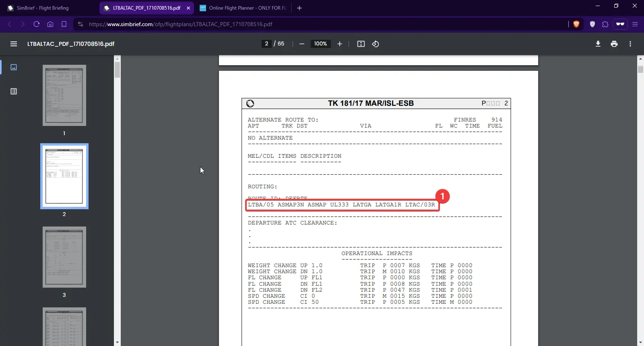Click the thumbnail panel scrollbar
Image resolution: width=644 pixels, height=346 pixels.
(x=117, y=70)
